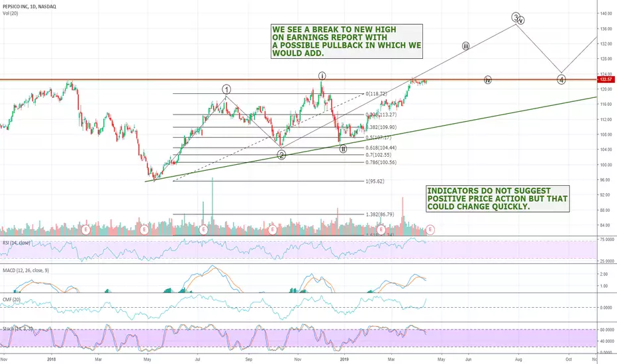617x364 pixels.
Task: Click the 0.618(104.44) Fibonacci level label
Action: click(381, 148)
